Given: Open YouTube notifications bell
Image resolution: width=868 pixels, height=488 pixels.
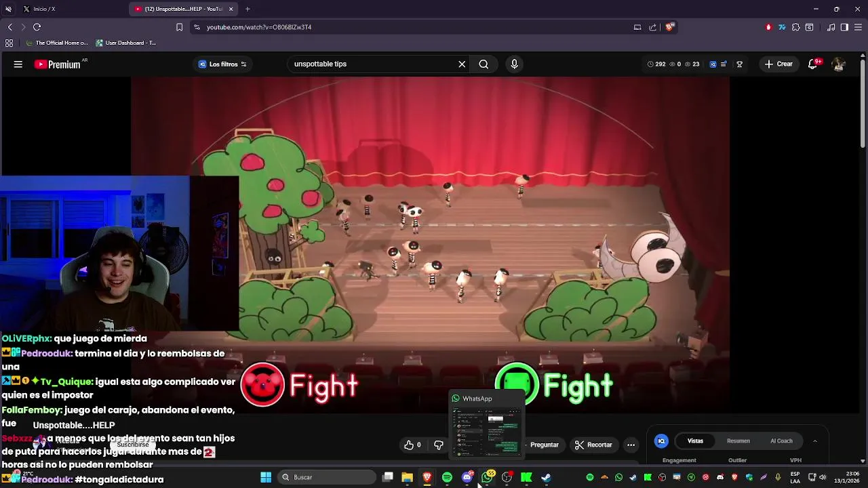Looking at the screenshot, I should click(812, 64).
